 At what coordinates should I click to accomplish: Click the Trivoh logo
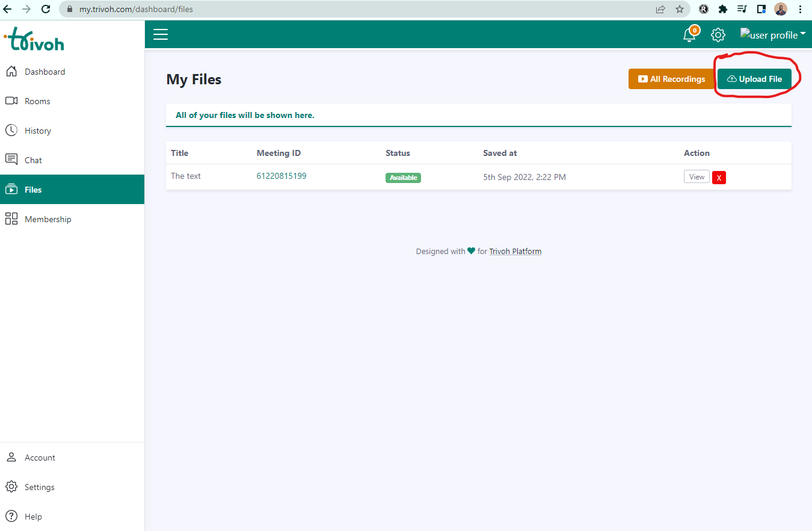pyautogui.click(x=35, y=40)
